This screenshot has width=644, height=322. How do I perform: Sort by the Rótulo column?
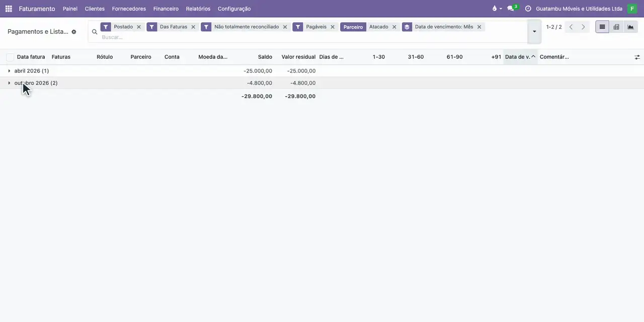tap(105, 57)
